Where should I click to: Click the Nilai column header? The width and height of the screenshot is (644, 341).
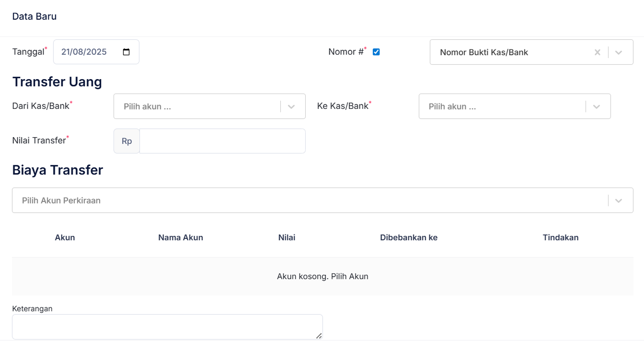(287, 237)
